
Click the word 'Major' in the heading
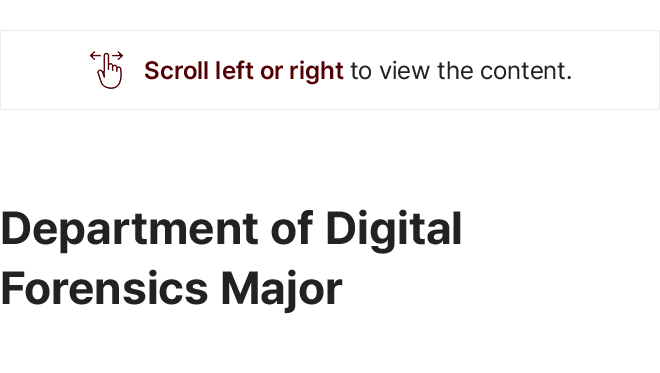click(282, 291)
